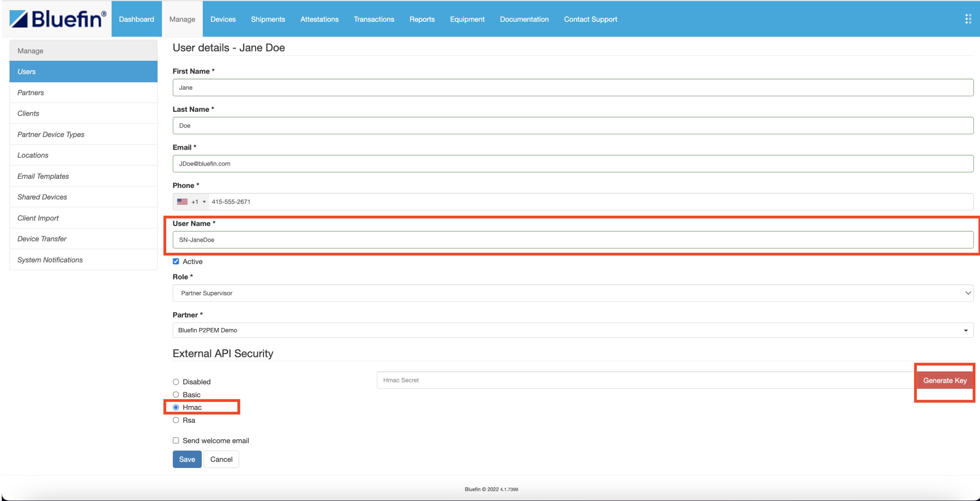Open Partners in Manage sidebar

(x=31, y=93)
